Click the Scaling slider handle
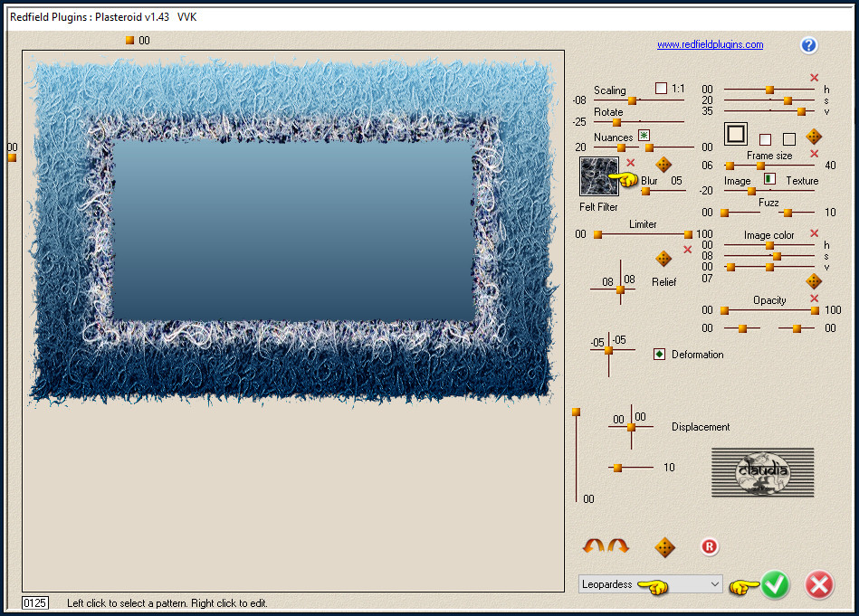Image resolution: width=859 pixels, height=616 pixels. click(x=632, y=100)
